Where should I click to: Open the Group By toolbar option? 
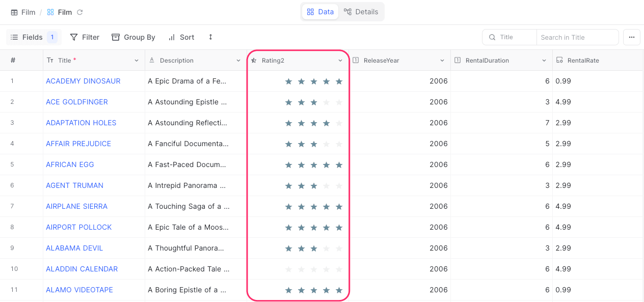[133, 37]
